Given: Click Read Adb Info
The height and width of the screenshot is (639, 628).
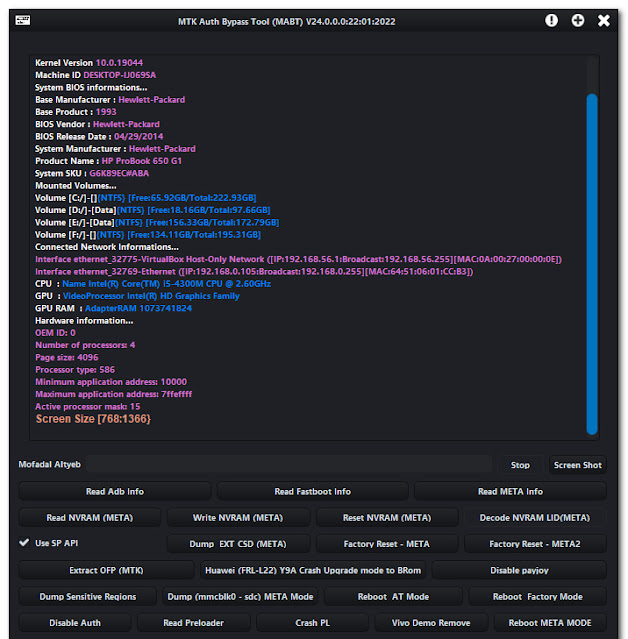Looking at the screenshot, I should click(115, 491).
